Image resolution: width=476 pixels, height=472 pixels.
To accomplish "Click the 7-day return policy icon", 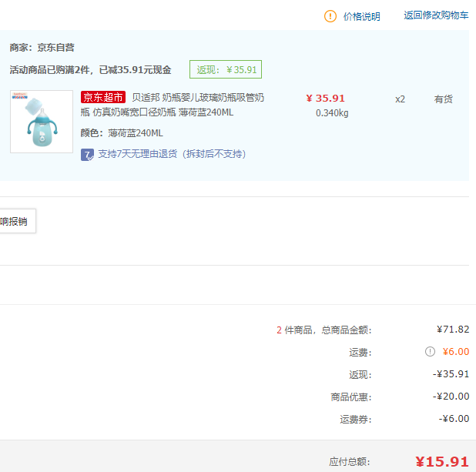I will [87, 155].
